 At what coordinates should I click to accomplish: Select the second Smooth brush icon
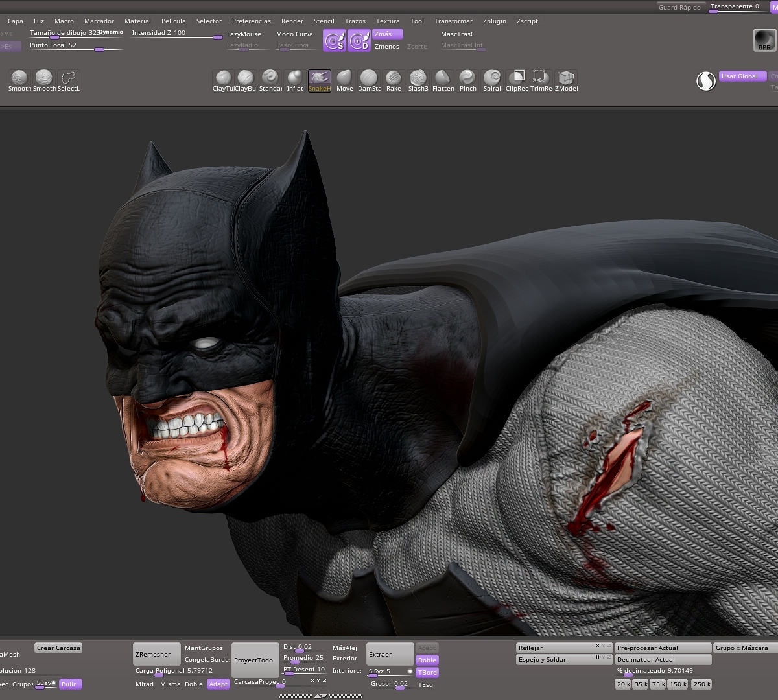(x=44, y=78)
